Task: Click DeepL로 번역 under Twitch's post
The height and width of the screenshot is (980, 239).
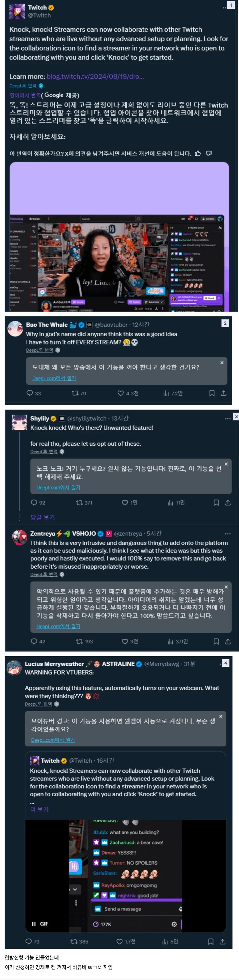Action: pos(23,86)
